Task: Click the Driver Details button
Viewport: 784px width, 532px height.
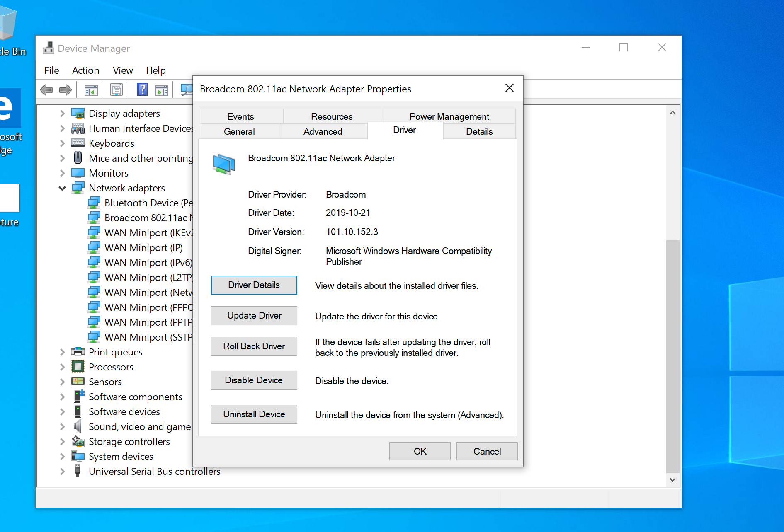Action: pos(254,285)
